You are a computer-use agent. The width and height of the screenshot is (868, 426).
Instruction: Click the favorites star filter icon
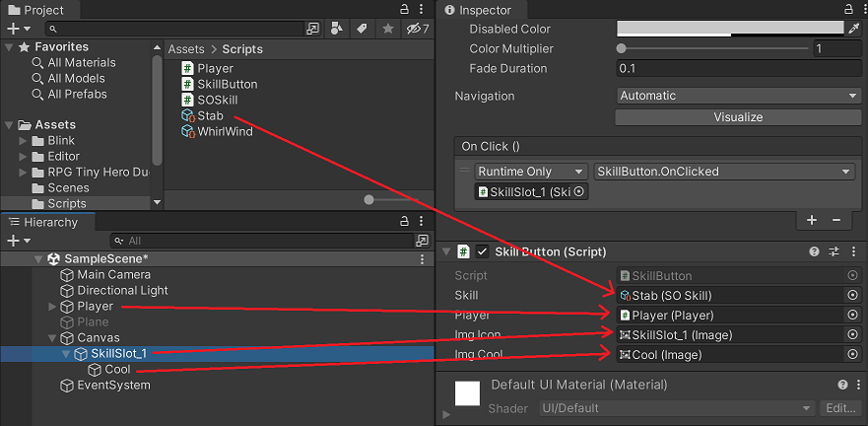(388, 29)
